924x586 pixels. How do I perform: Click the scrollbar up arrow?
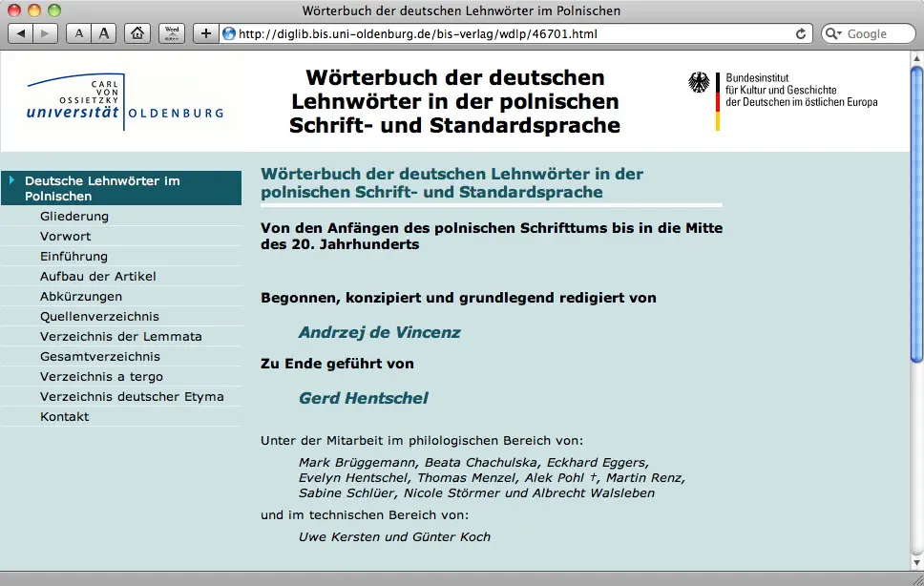coord(917,57)
